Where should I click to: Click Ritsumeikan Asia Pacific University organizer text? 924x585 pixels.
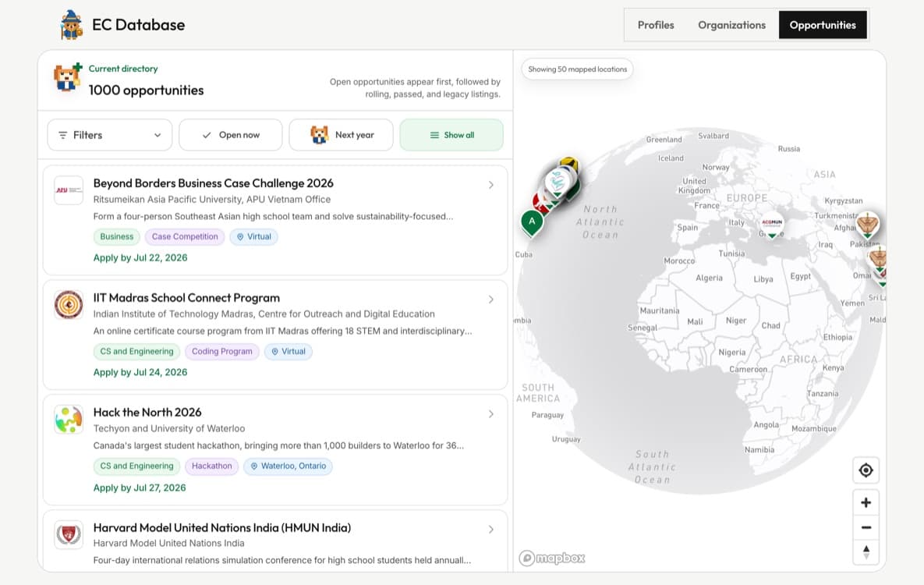212,200
